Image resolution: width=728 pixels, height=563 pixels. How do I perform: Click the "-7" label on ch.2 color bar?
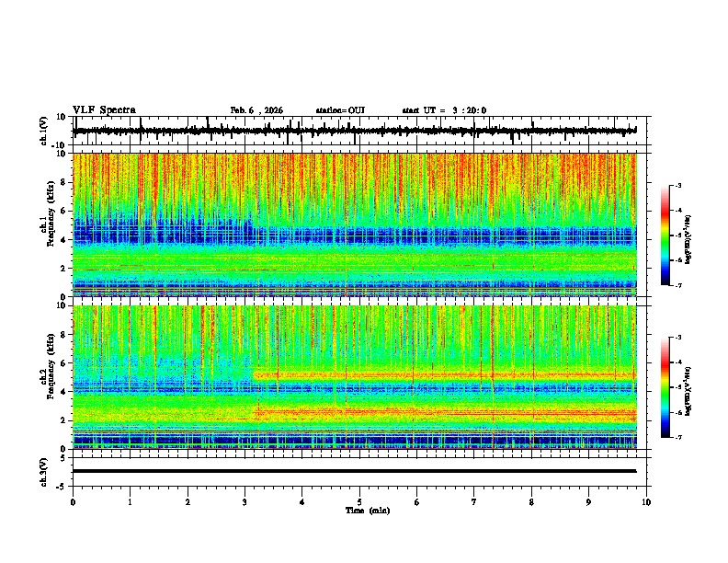[x=677, y=437]
